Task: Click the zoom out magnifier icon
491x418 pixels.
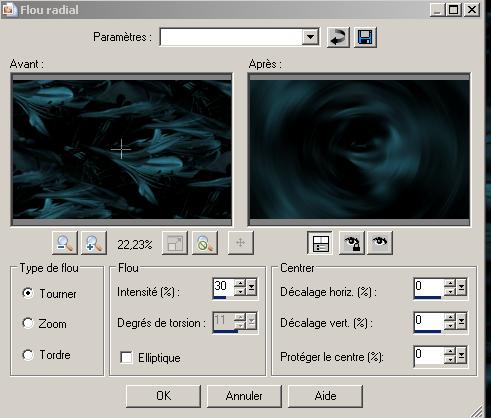Action: pyautogui.click(x=65, y=243)
